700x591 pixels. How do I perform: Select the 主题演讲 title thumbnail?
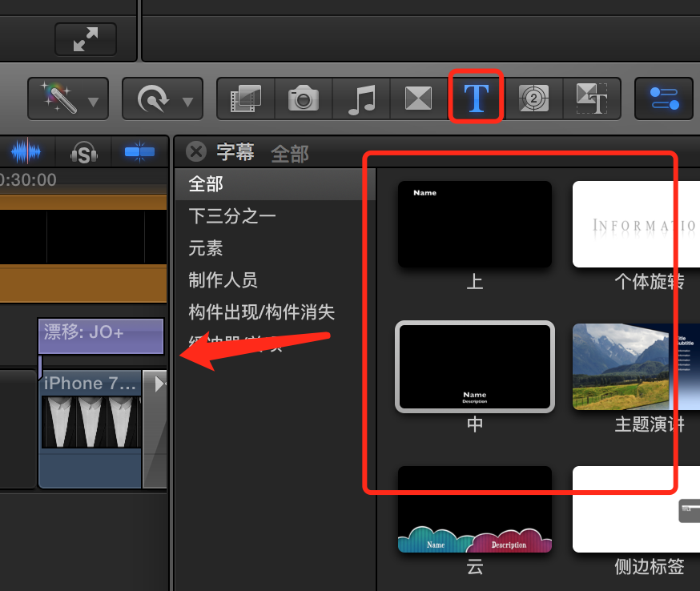pos(636,367)
